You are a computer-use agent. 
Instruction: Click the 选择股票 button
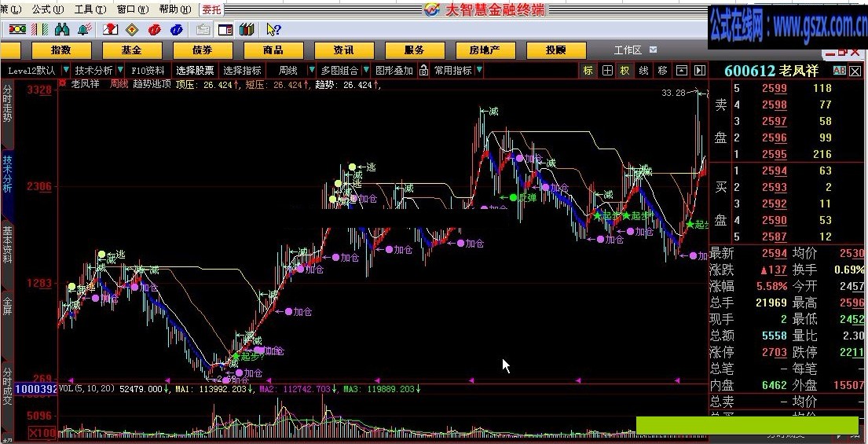[195, 70]
